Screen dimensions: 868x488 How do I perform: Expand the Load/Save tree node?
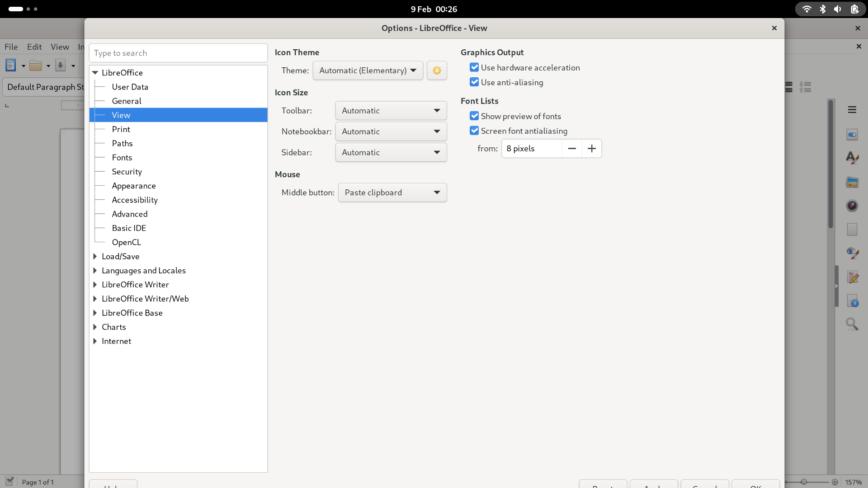pos(95,256)
